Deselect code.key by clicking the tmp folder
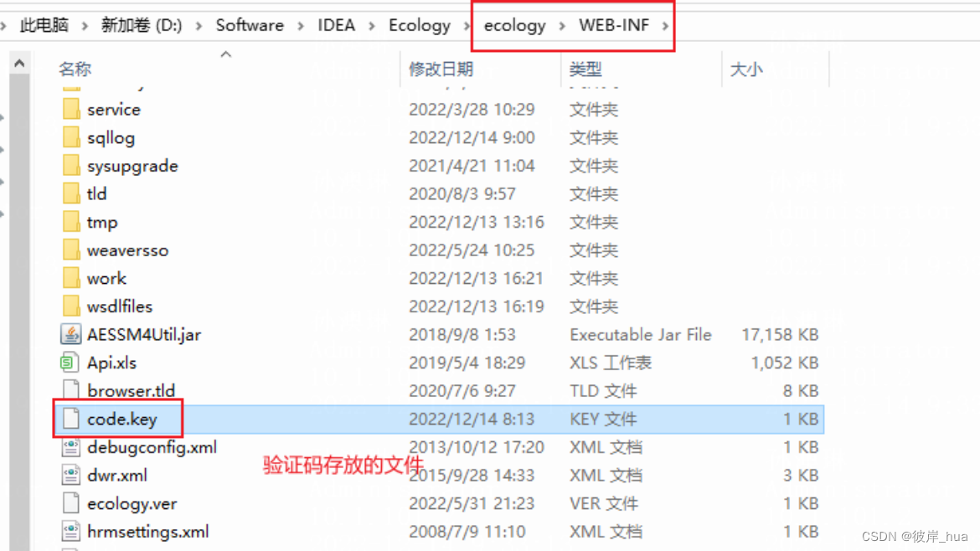980x551 pixels. [x=101, y=222]
